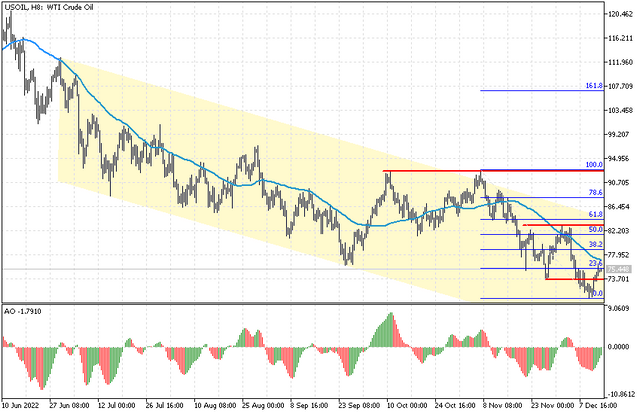
Task: Select the 0.0 Fibonacci level label
Action: pos(597,293)
